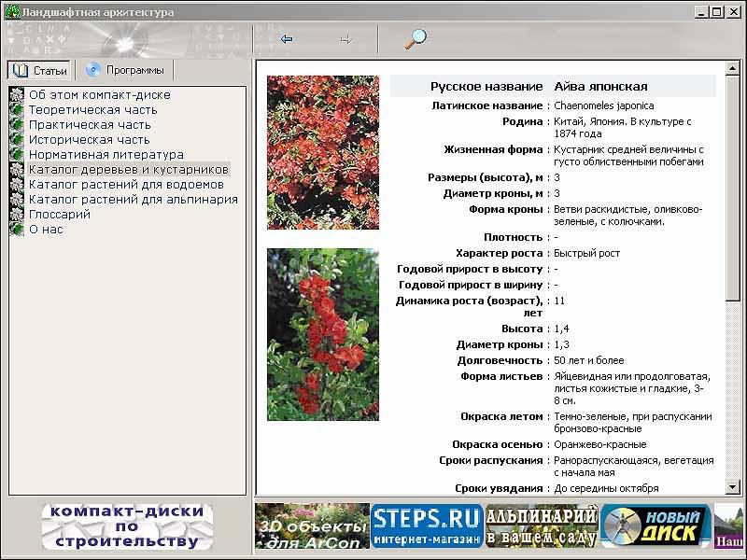Click the back arrow navigation icon
This screenshot has width=747, height=560.
pos(287,39)
